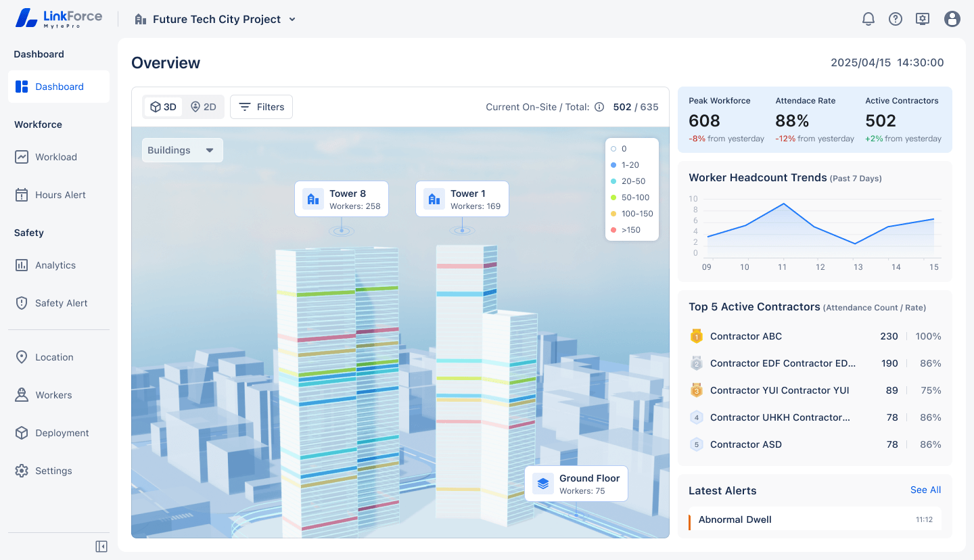The height and width of the screenshot is (560, 974).
Task: Open the Hours Alert page
Action: pos(59,195)
